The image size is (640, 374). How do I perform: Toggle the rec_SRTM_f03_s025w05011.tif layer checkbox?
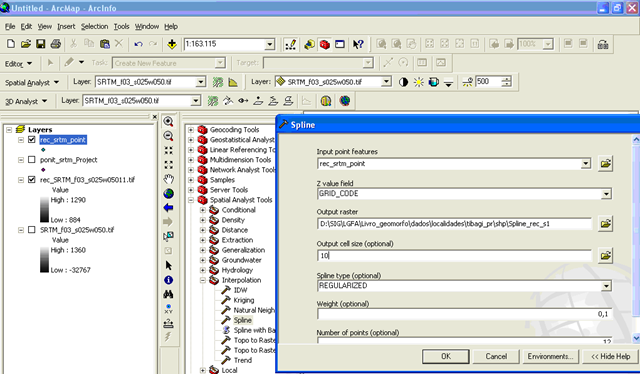(x=31, y=180)
